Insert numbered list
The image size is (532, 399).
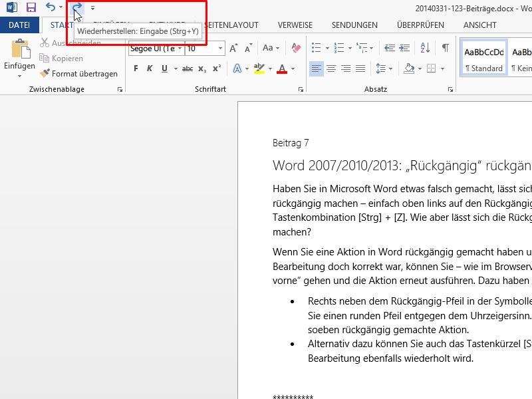pos(339,48)
